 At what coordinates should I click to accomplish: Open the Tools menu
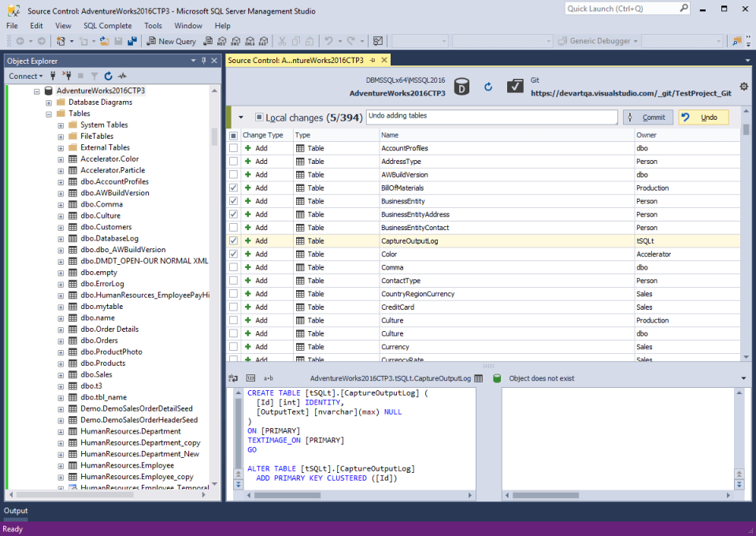pyautogui.click(x=153, y=25)
